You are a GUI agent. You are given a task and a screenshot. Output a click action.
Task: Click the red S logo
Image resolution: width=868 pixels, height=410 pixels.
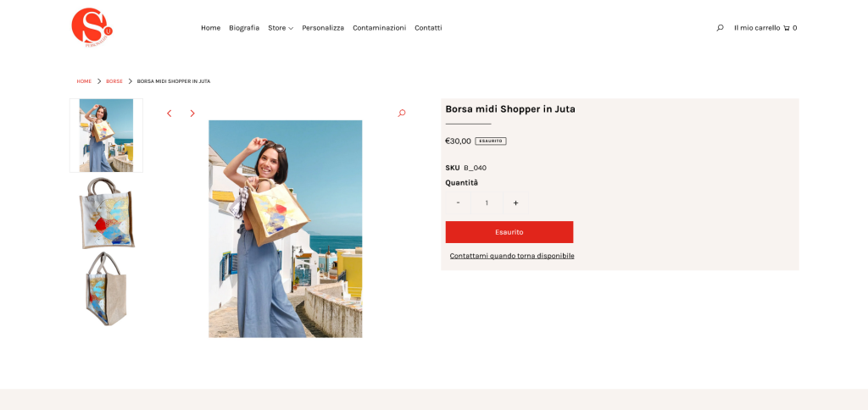(x=92, y=26)
